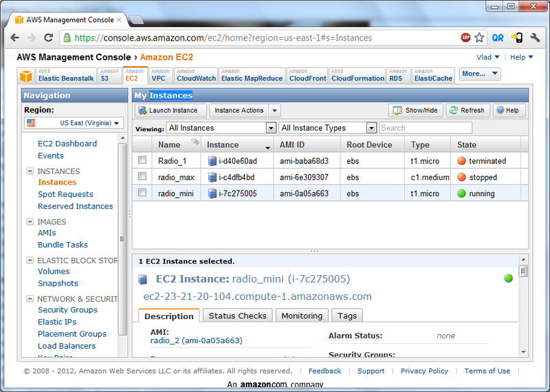This screenshot has height=392, width=550.
Task: Open the Security Groups link
Action: pos(67,309)
